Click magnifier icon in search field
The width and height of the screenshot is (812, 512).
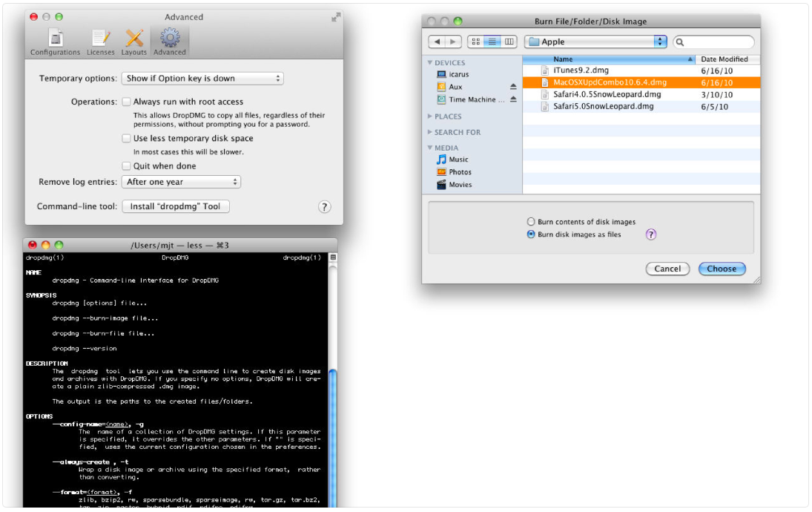point(680,42)
